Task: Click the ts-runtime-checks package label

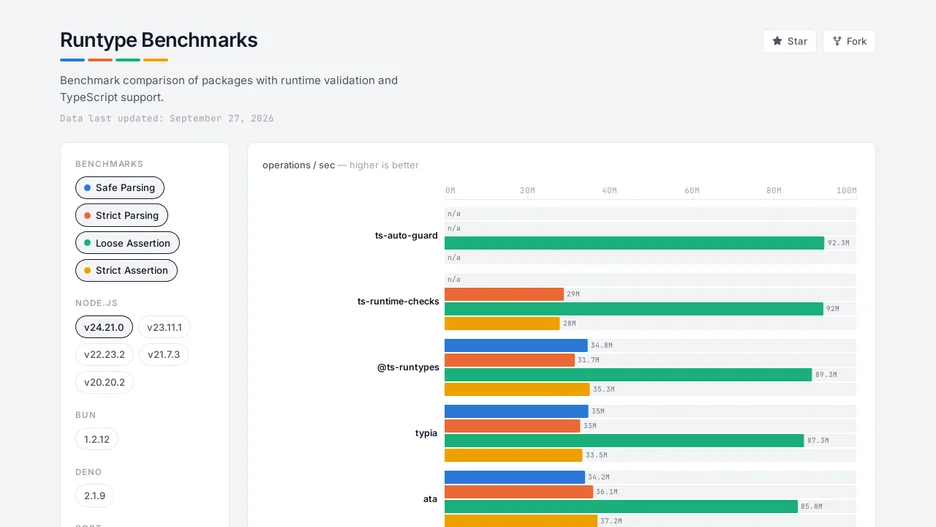Action: [398, 301]
